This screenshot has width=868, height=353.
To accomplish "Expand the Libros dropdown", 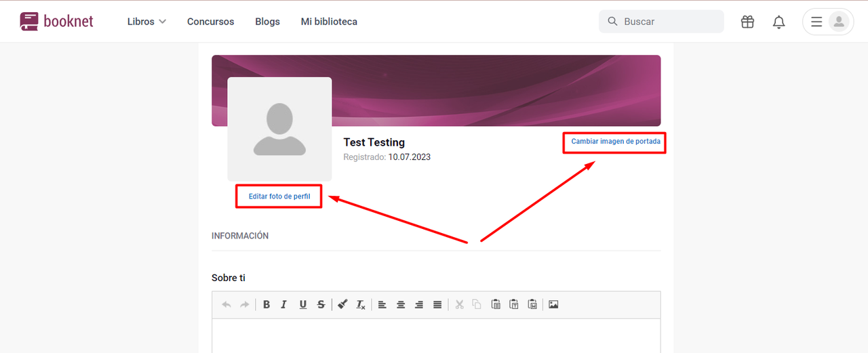I will [146, 22].
